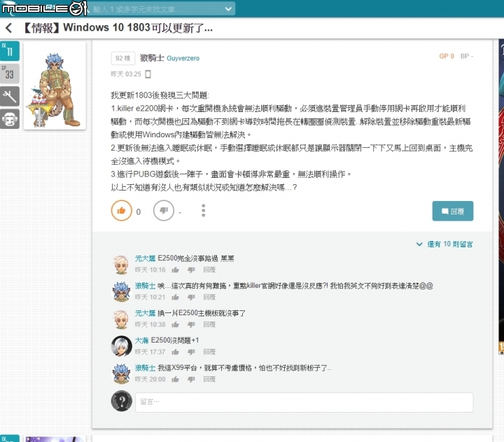Click 元大鷹 avatar on the 10:16 comment
The image size is (504, 442).
point(121,264)
